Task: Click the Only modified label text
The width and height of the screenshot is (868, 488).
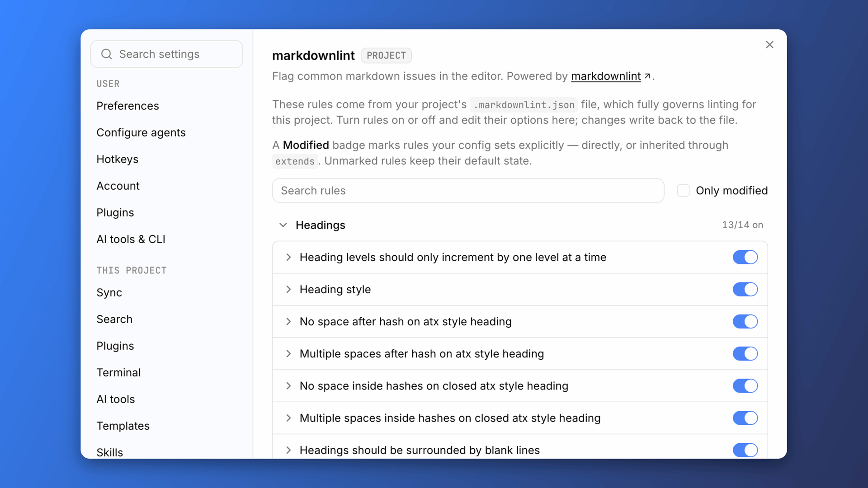Action: 731,191
